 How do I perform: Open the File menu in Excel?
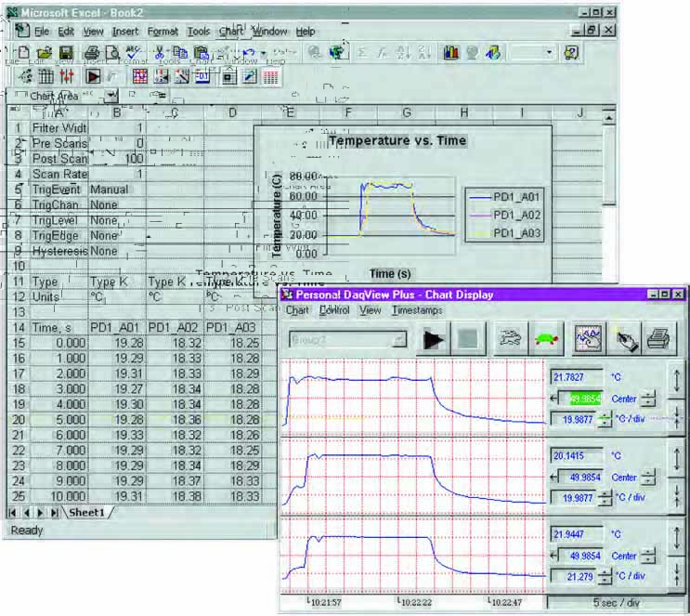[42, 32]
